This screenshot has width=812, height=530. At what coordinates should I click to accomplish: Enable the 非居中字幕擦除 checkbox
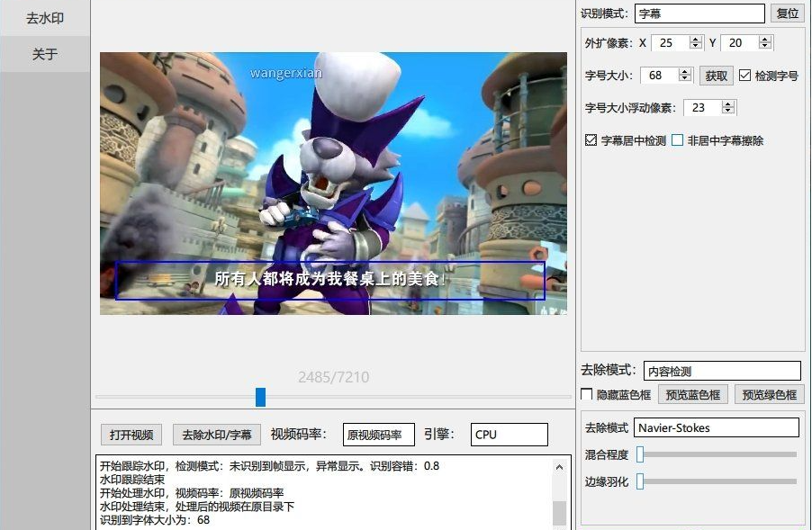pyautogui.click(x=677, y=140)
